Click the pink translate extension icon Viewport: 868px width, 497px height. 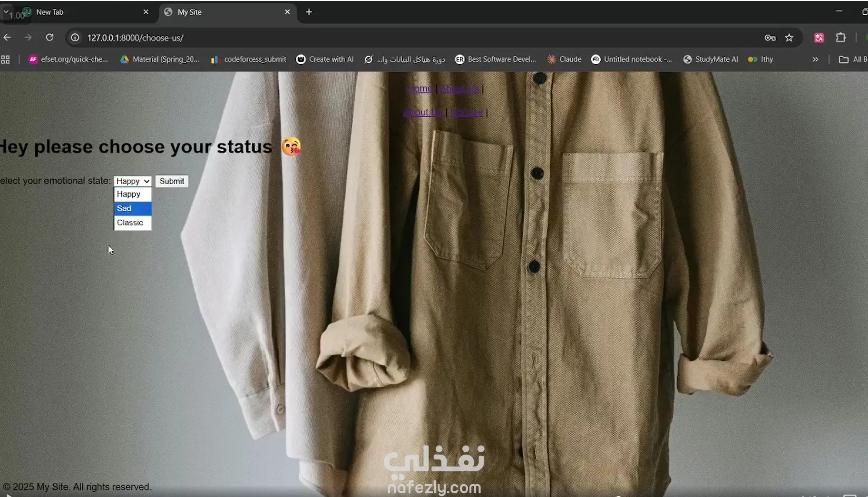[x=819, y=38]
